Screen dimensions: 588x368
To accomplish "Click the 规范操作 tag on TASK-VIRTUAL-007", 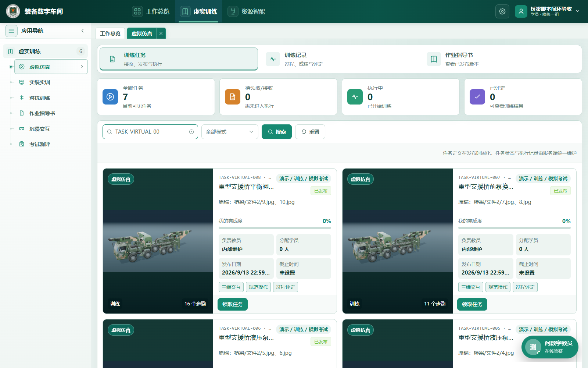I will pyautogui.click(x=498, y=287).
